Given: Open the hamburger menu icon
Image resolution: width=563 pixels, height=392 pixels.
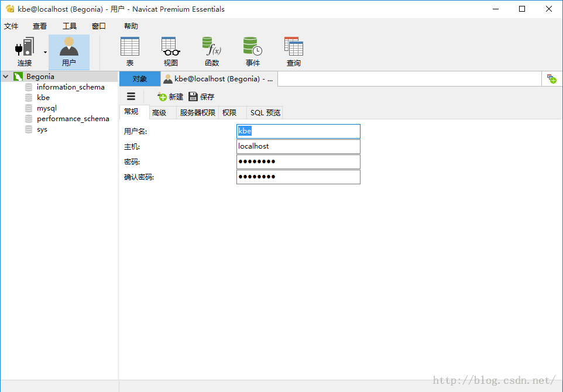Looking at the screenshot, I should pos(131,96).
